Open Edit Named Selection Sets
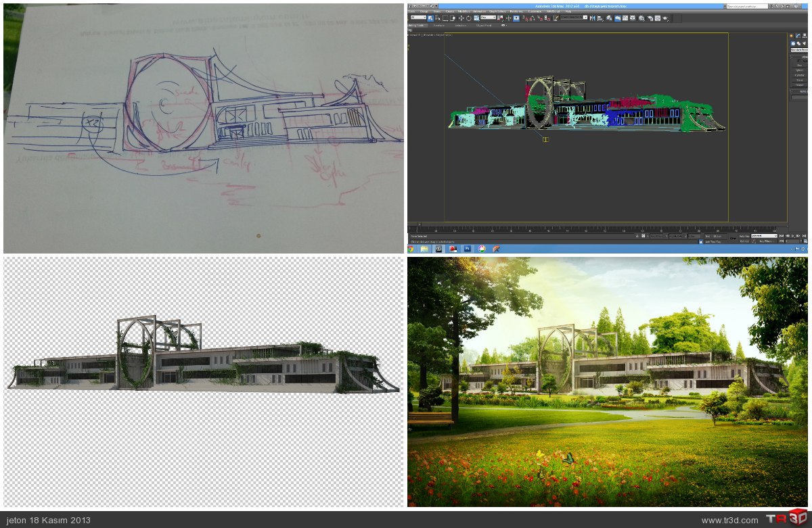 [x=555, y=18]
